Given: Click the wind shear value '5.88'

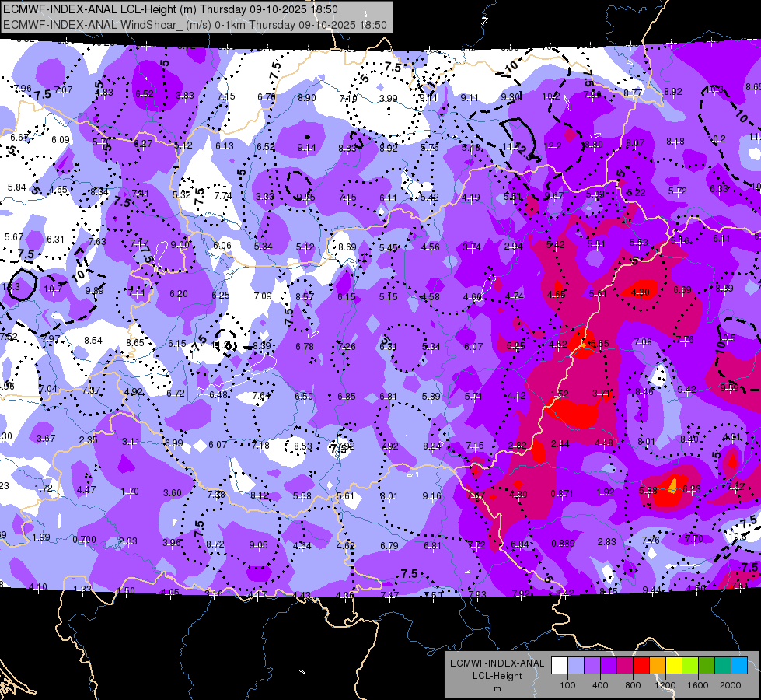Looking at the screenshot, I should pos(648,491).
